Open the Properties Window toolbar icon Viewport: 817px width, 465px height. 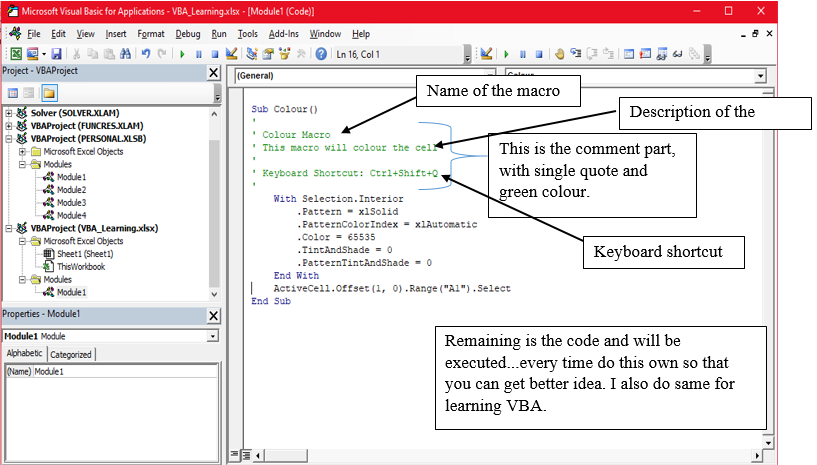[268, 54]
